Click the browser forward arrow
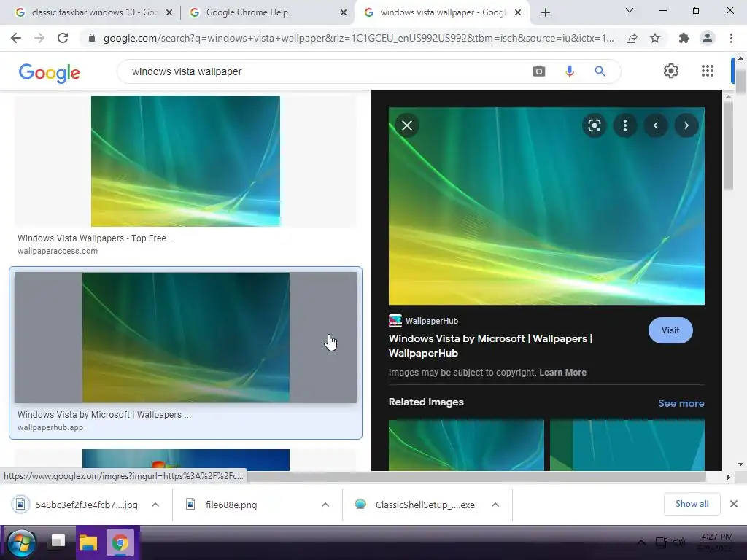The image size is (747, 560). (39, 38)
